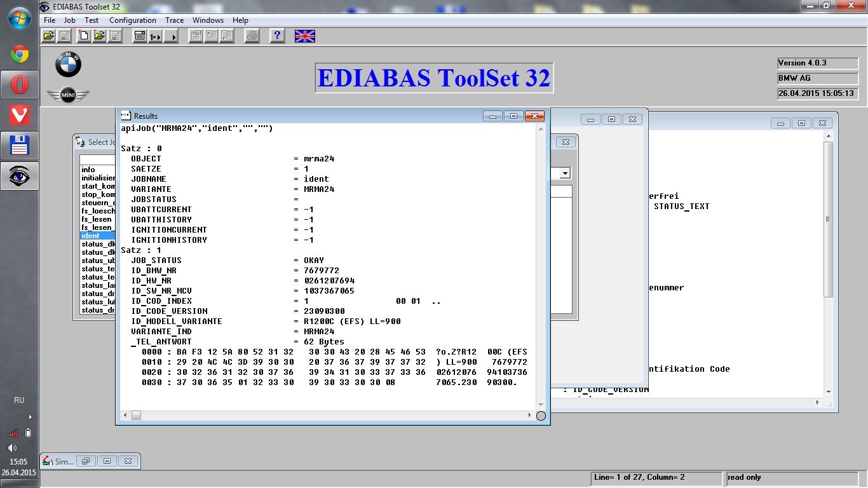The height and width of the screenshot is (488, 868).
Task: Open Google Chrome from the taskbar
Action: tap(19, 55)
